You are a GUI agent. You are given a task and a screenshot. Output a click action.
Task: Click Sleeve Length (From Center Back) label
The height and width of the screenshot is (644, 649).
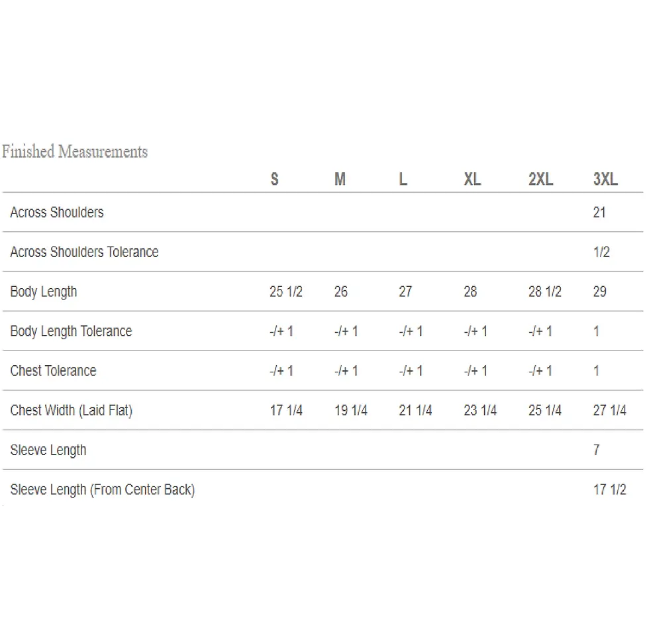(x=103, y=490)
